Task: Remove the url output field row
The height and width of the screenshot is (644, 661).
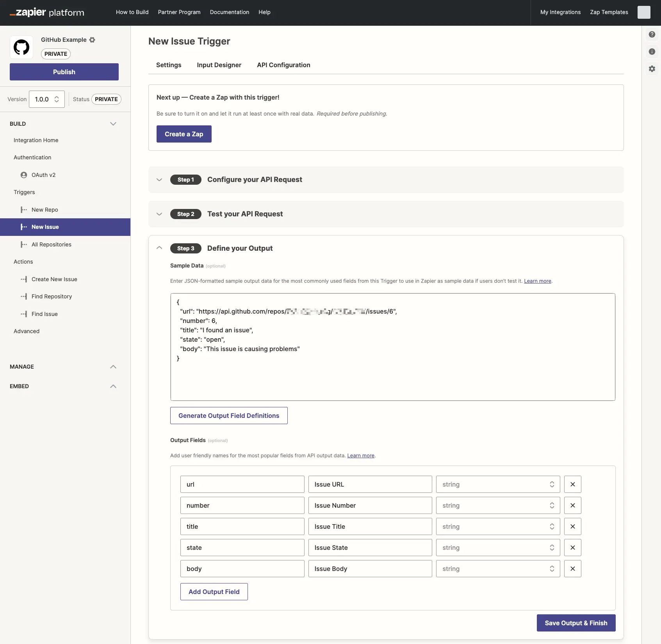Action: click(x=573, y=484)
